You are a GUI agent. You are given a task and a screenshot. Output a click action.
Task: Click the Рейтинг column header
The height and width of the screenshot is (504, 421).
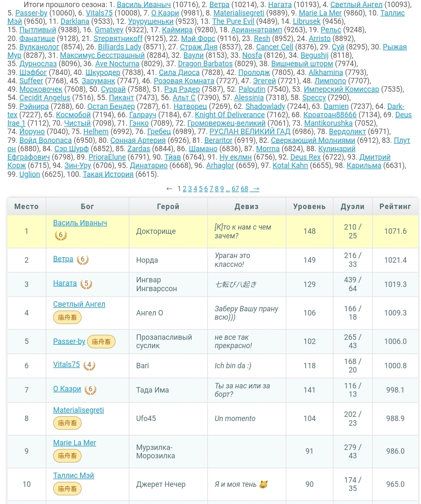click(395, 207)
